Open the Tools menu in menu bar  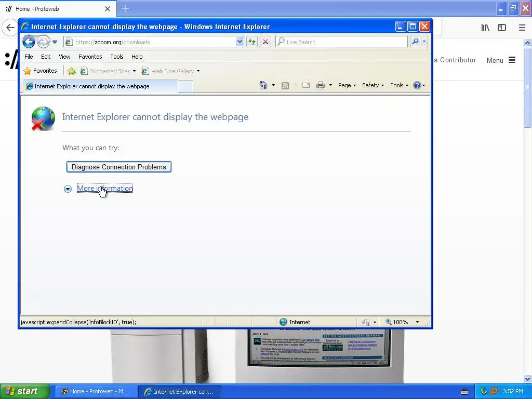(117, 57)
